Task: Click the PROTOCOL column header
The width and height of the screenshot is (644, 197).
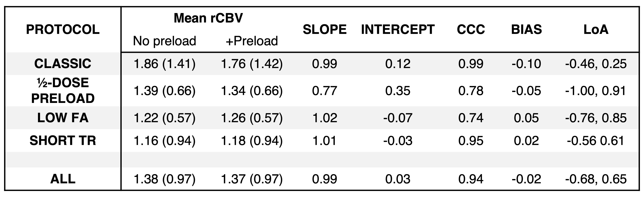Action: point(63,30)
